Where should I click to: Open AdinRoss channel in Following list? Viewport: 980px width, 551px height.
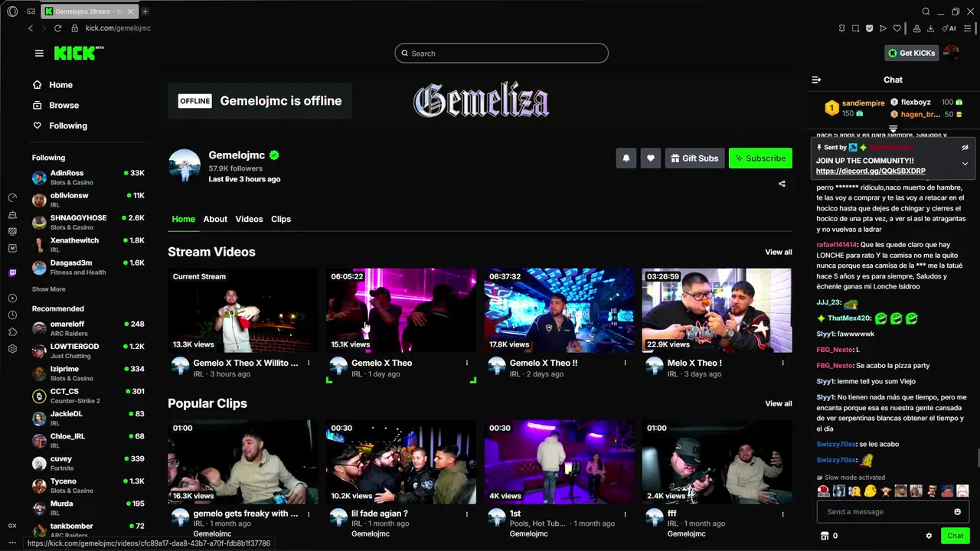coord(88,178)
